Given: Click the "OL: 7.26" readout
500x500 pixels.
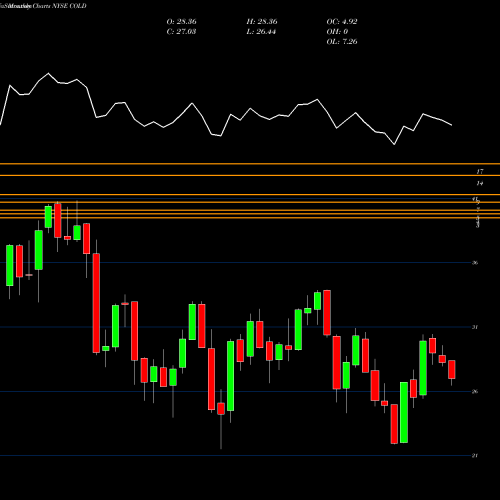Looking at the screenshot, I should pyautogui.click(x=342, y=42).
